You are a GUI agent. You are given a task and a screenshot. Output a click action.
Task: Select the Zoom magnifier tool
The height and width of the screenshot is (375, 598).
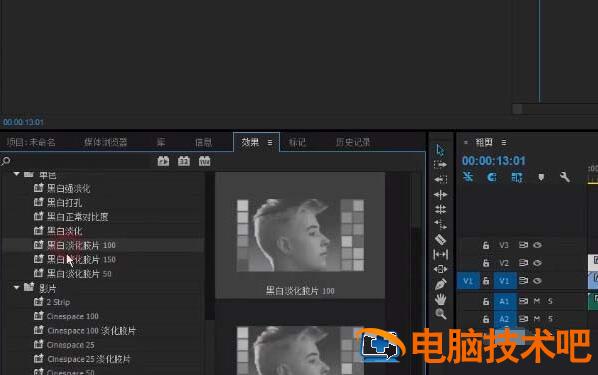coord(440,314)
